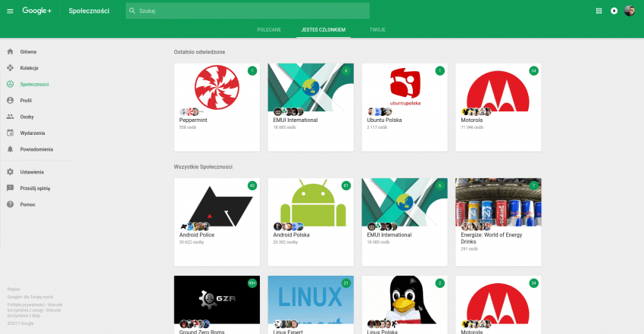Open the Android Polska robot thumbnail
This screenshot has width=644, height=334.
pyautogui.click(x=311, y=202)
